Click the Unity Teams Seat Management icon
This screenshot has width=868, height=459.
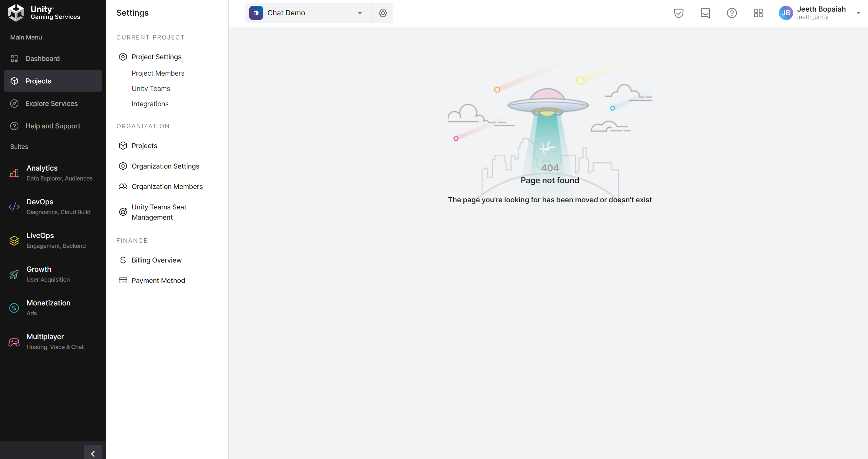123,212
